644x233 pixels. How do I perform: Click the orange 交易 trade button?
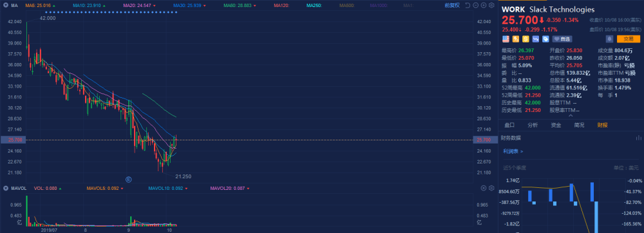pos(629,39)
